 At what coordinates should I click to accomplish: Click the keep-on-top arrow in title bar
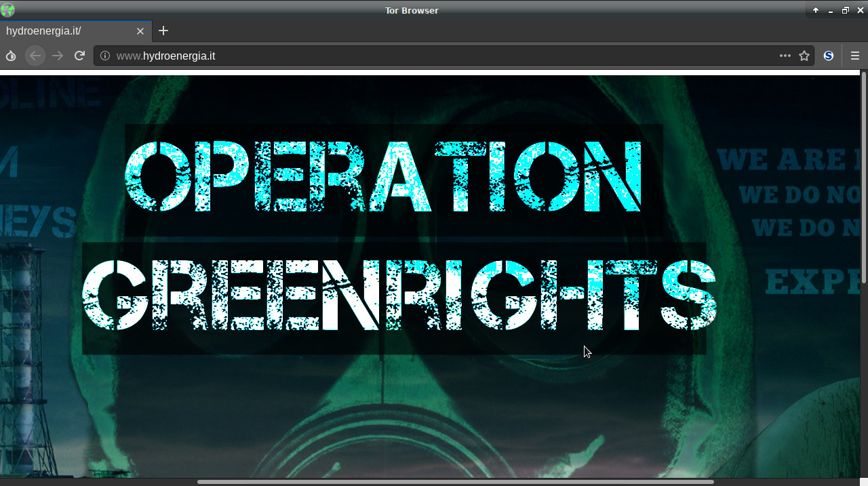tap(816, 10)
